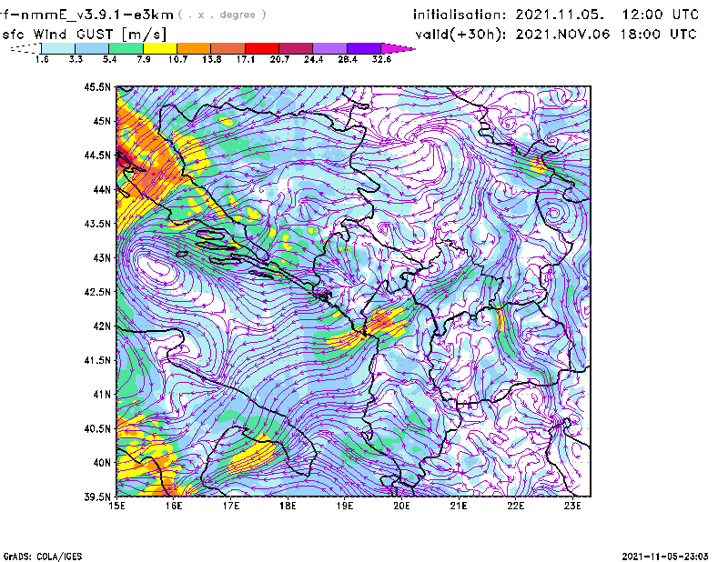The image size is (728, 562).
Task: Click the 39.5N latitude label
Action: (97, 497)
